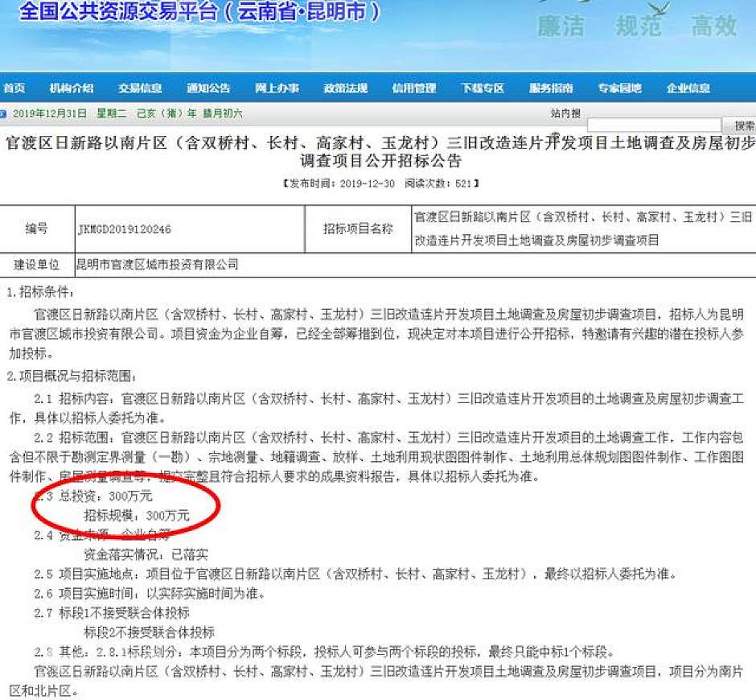Open 下载专区 download area
This screenshot has width=756, height=700.
(x=483, y=89)
